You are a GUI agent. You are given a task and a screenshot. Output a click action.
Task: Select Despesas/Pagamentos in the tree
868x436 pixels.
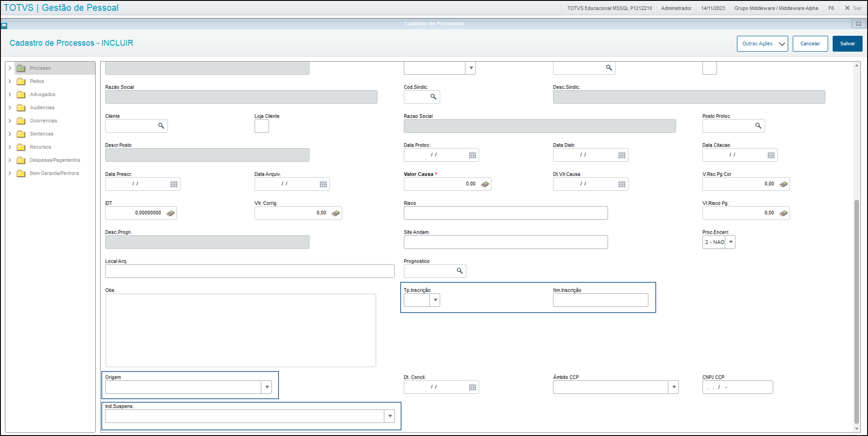click(x=55, y=160)
